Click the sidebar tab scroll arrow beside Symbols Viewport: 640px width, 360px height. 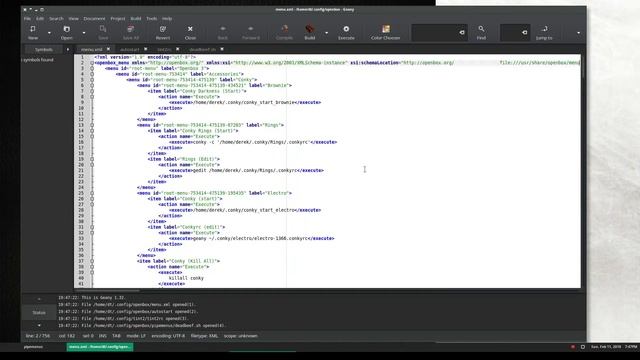(x=68, y=49)
